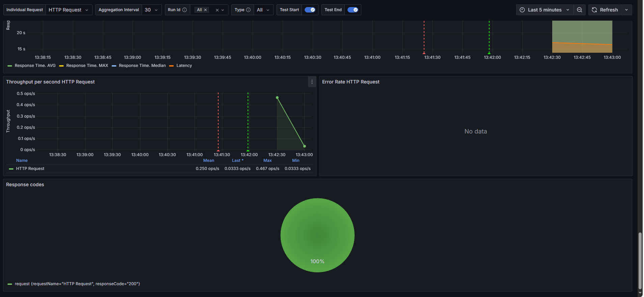Sort legend table by Name

22,160
